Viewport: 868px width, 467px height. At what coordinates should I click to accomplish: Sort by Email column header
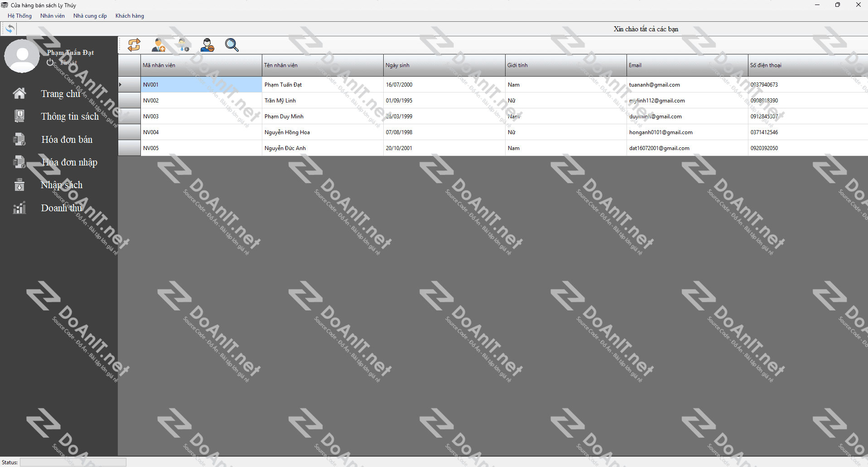click(x=687, y=65)
